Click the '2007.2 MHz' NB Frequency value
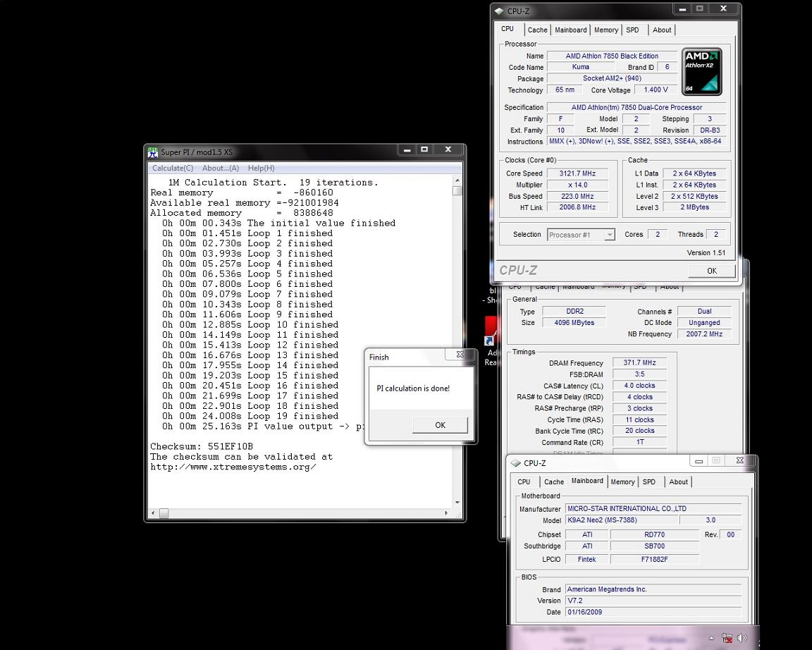Image resolution: width=812 pixels, height=650 pixels. click(704, 334)
